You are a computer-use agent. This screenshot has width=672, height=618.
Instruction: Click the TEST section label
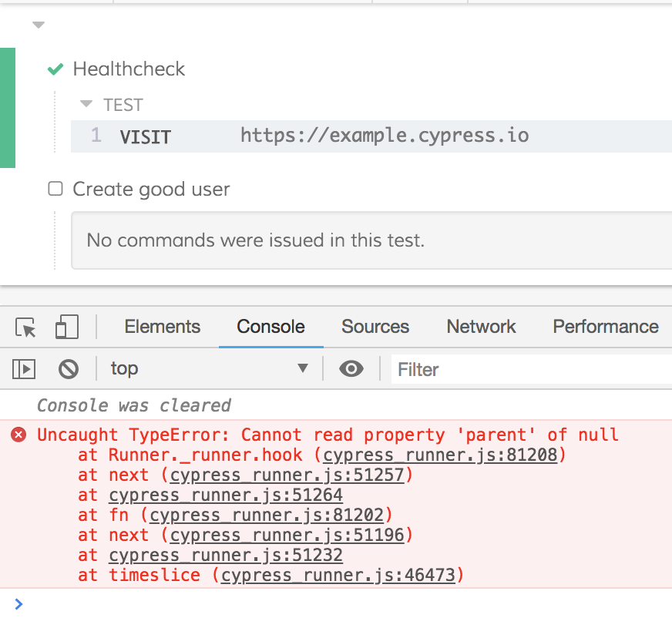click(x=123, y=105)
